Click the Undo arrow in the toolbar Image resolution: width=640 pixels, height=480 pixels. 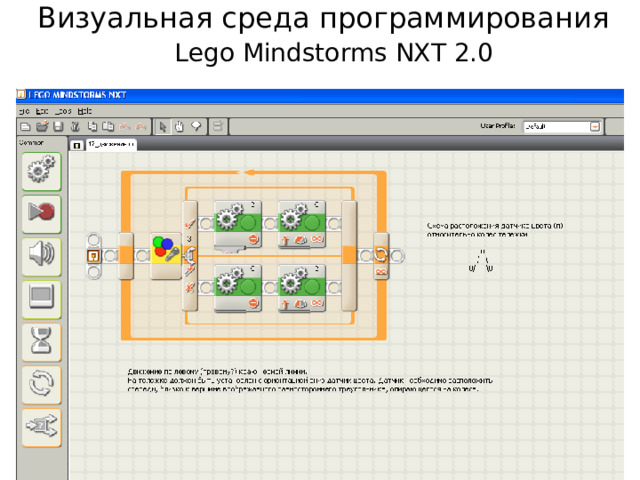124,127
